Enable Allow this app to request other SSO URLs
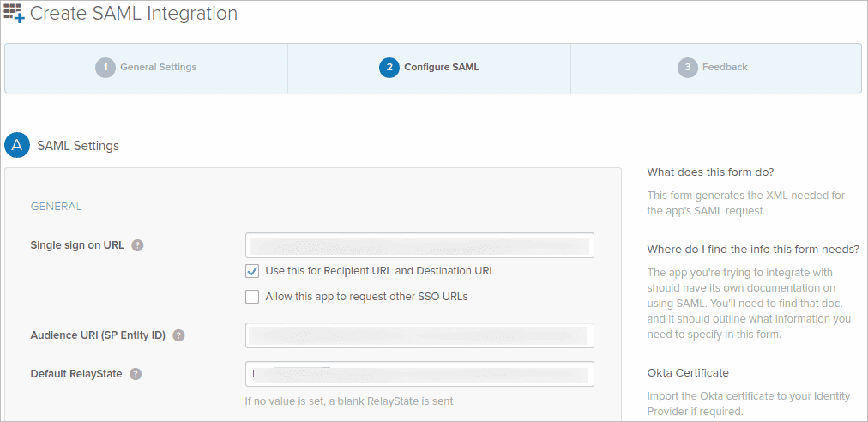This screenshot has width=868, height=422. point(252,297)
